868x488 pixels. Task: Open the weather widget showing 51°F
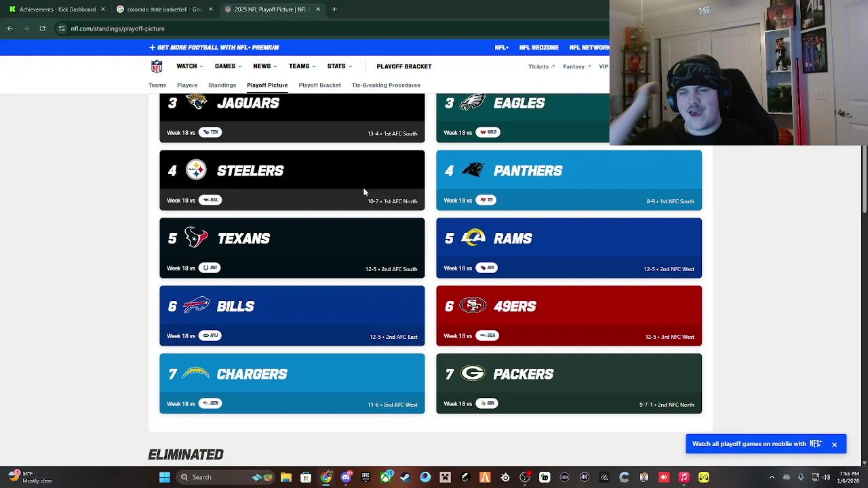click(x=28, y=477)
